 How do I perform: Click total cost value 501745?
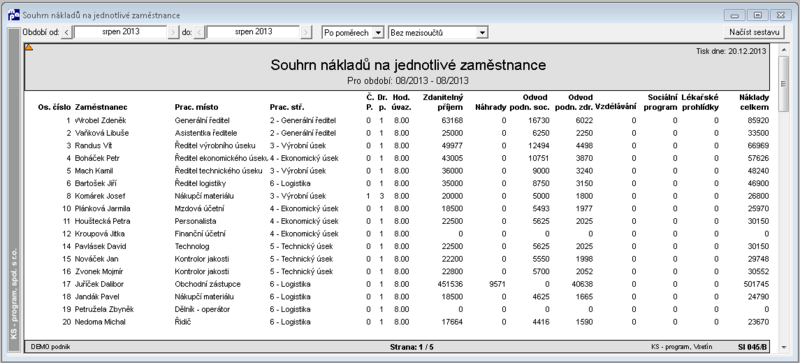pos(756,284)
